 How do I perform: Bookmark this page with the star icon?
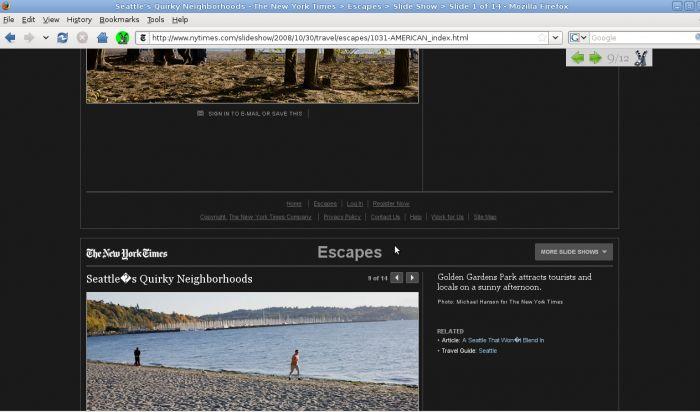coord(542,37)
